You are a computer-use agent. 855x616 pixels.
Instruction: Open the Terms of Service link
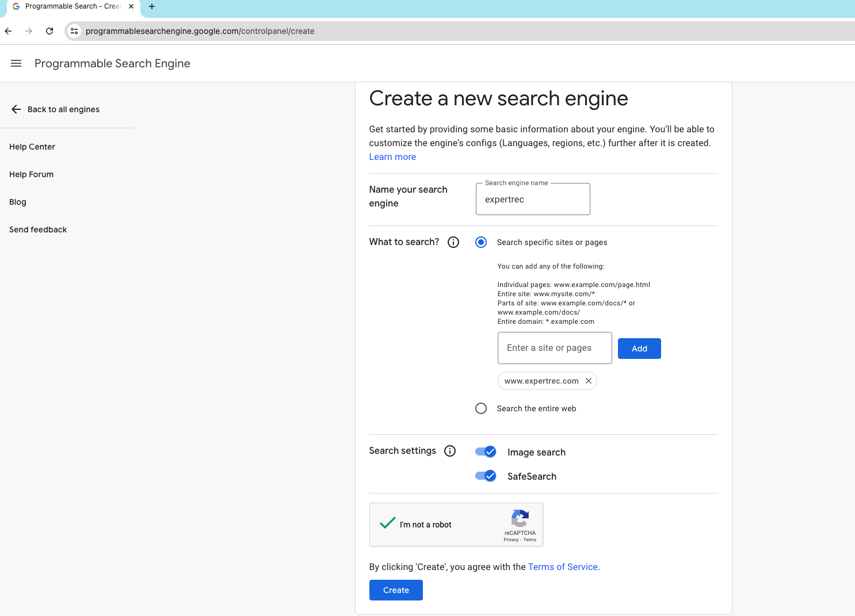562,567
